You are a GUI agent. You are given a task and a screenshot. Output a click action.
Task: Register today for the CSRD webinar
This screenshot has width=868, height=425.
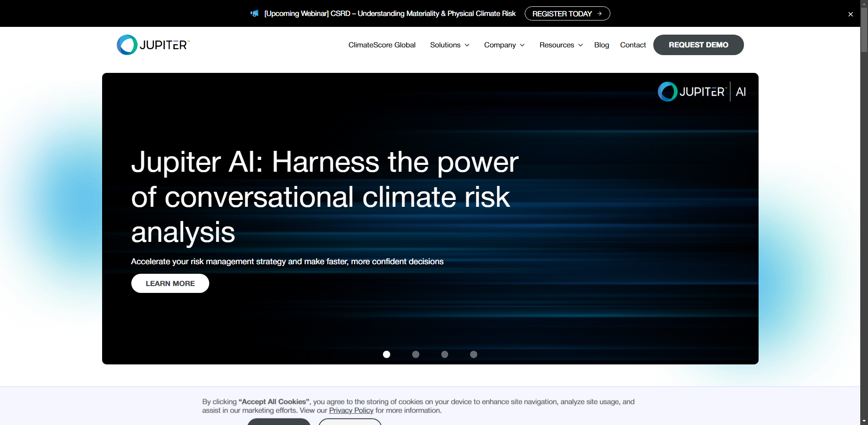567,14
